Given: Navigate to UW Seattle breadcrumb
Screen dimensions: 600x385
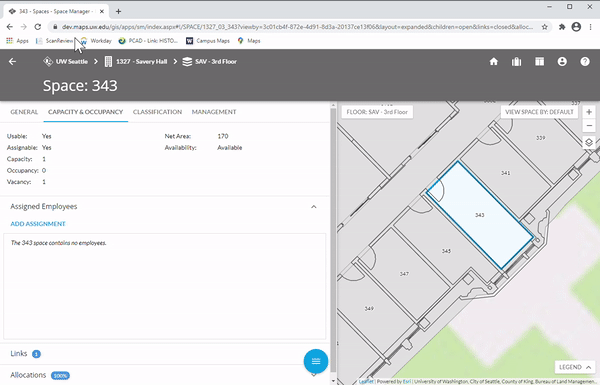Looking at the screenshot, I should pyautogui.click(x=65, y=62).
